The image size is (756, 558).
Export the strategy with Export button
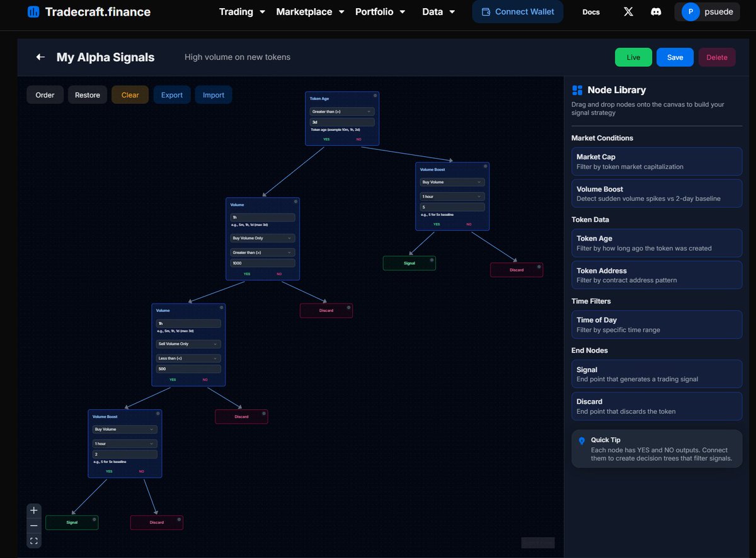pyautogui.click(x=172, y=95)
